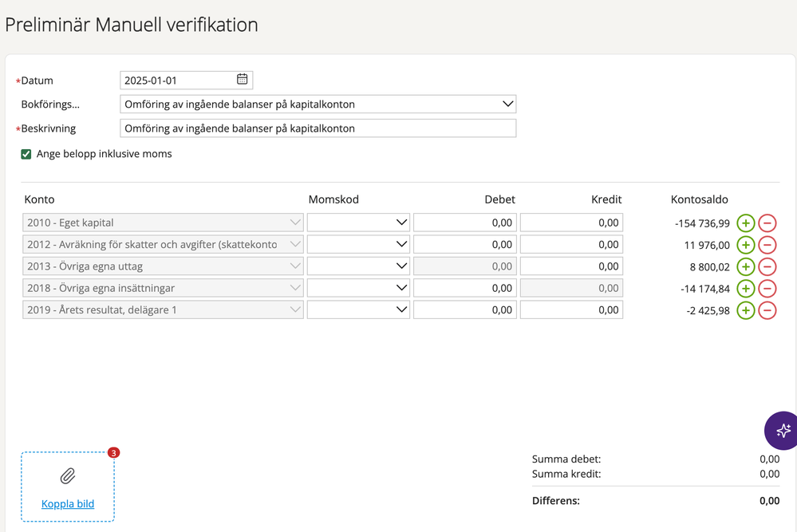Click the paperclip attachment icon

point(68,476)
